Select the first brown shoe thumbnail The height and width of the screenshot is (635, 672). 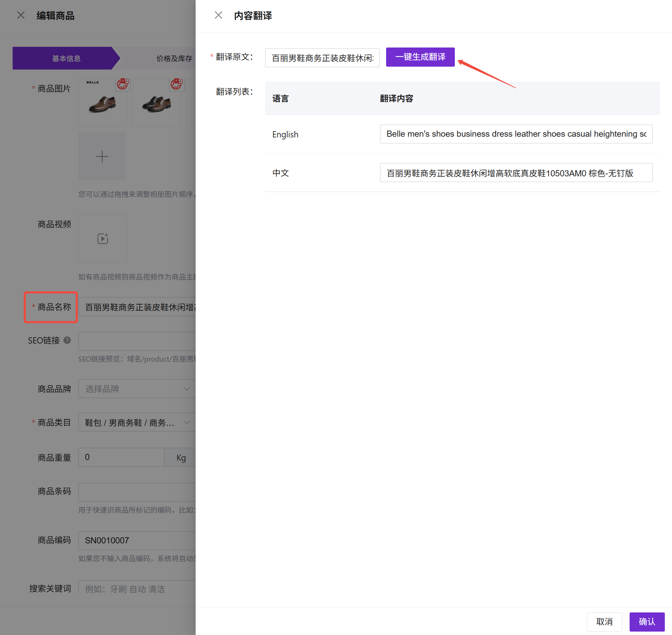coord(102,104)
